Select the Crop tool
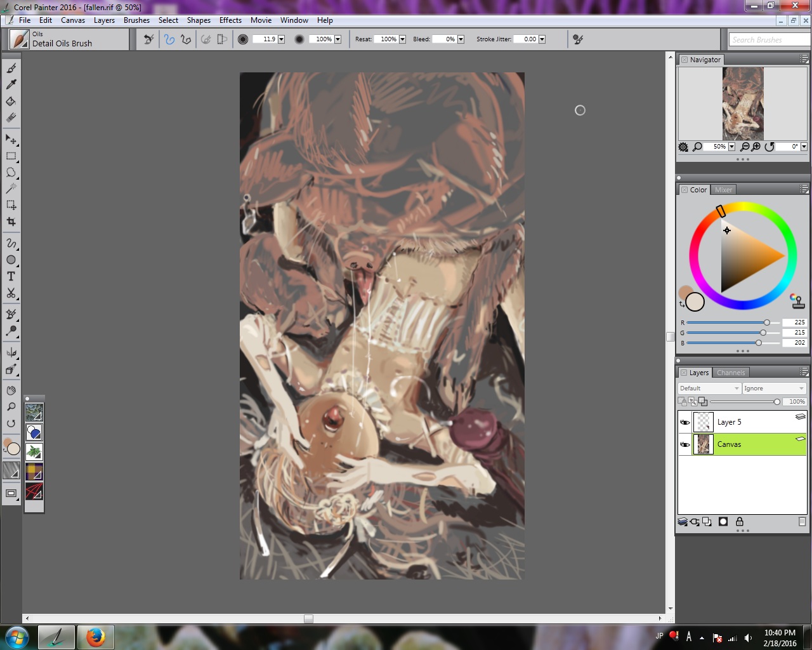The width and height of the screenshot is (812, 650). [x=11, y=222]
